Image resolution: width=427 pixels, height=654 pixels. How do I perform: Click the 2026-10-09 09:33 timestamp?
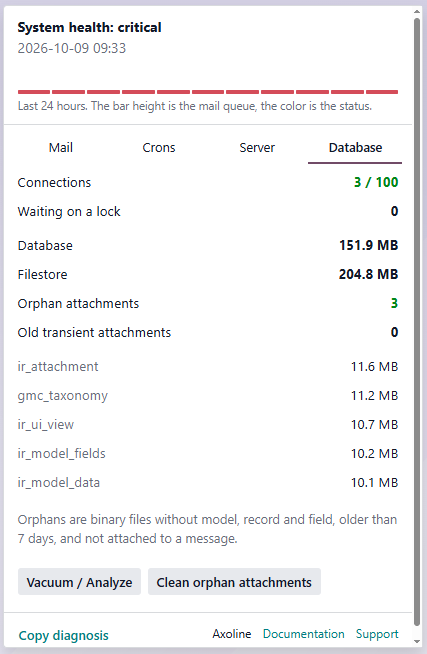[x=72, y=48]
